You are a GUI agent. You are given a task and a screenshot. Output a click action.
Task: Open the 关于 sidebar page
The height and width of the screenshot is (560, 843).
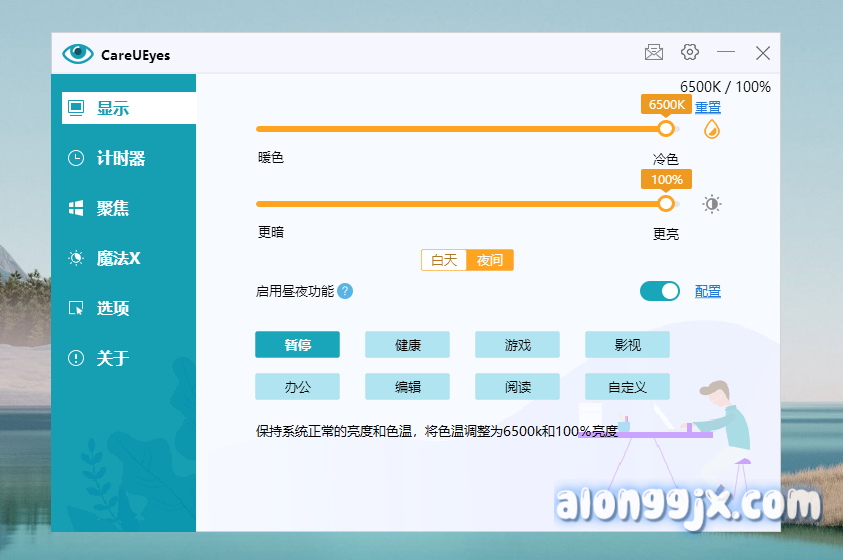(112, 358)
